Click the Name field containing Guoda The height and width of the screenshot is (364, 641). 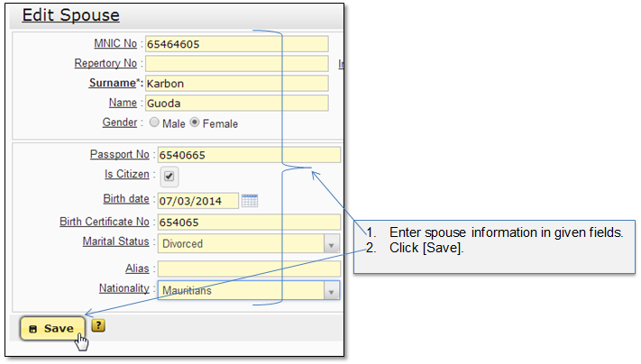tap(237, 103)
